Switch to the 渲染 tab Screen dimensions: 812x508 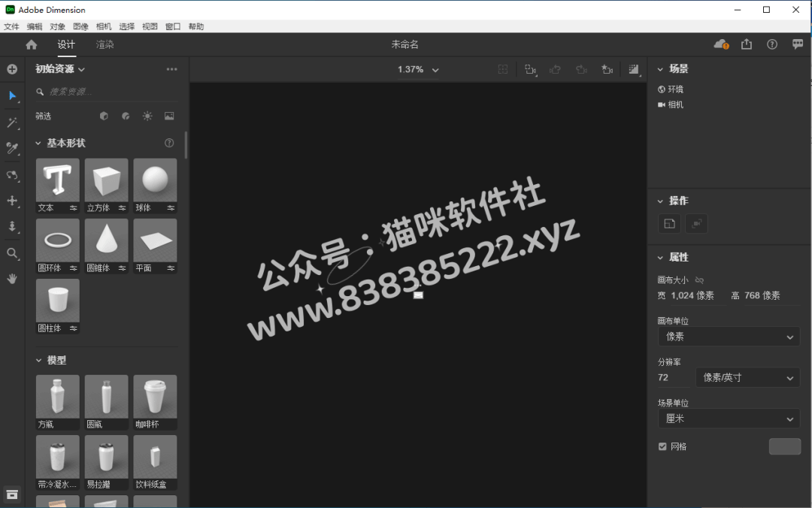[x=105, y=44]
